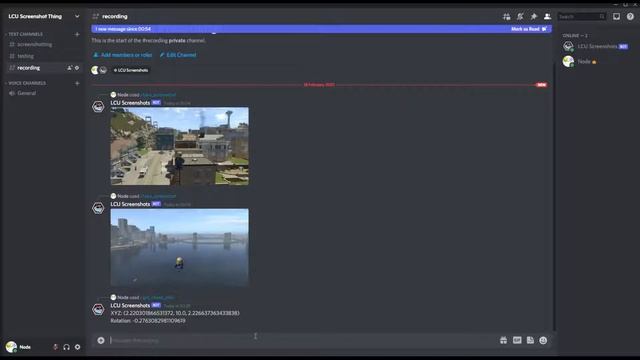Toggle the member list icon
Image resolution: width=640 pixels, height=360 pixels.
click(547, 16)
